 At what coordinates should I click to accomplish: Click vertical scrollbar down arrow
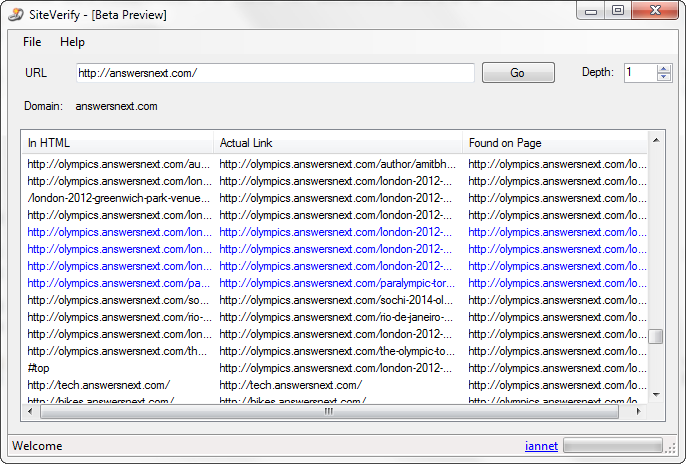656,394
